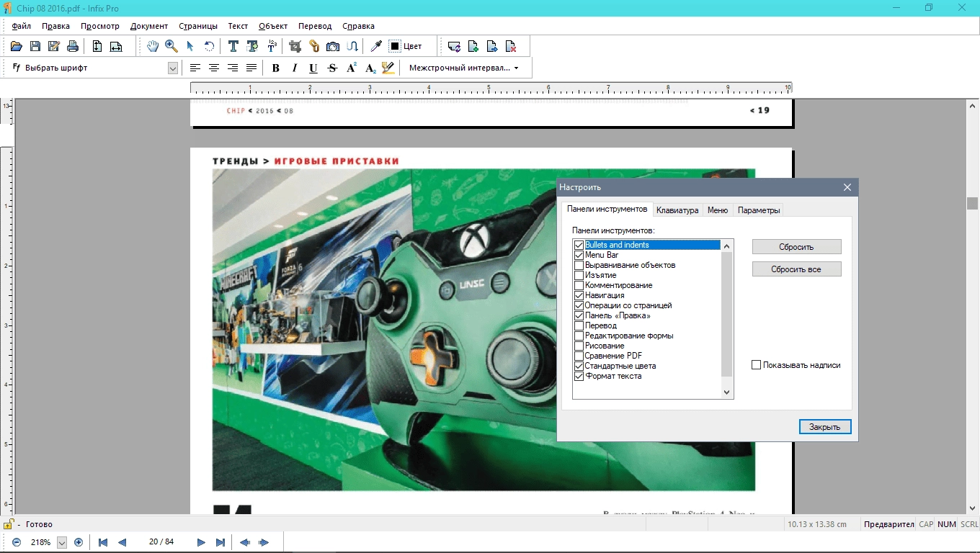Viewport: 980px width, 553px height.
Task: Open a file with the folder icon
Action: click(x=17, y=46)
